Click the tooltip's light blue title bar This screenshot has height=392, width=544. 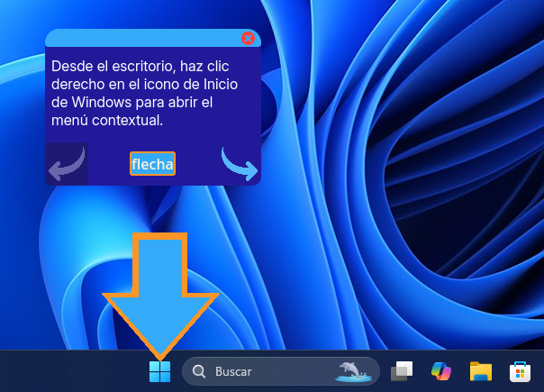135,39
